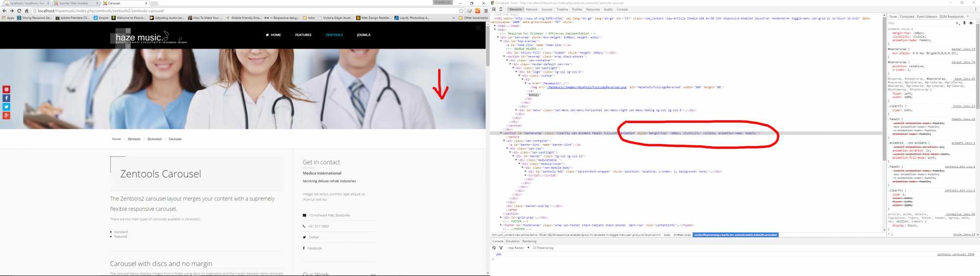Switch to the Rendering drawer tab
Screen dimensions: 980x276
click(529, 241)
